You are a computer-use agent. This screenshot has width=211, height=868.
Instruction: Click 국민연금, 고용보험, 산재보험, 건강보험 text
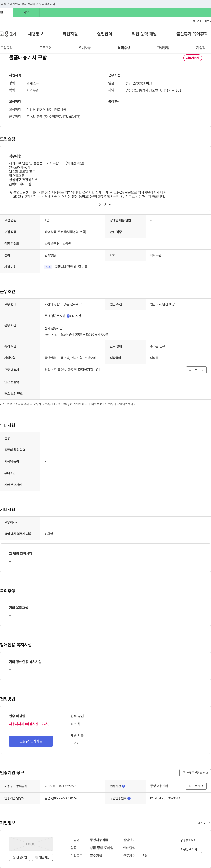pyautogui.click(x=70, y=358)
